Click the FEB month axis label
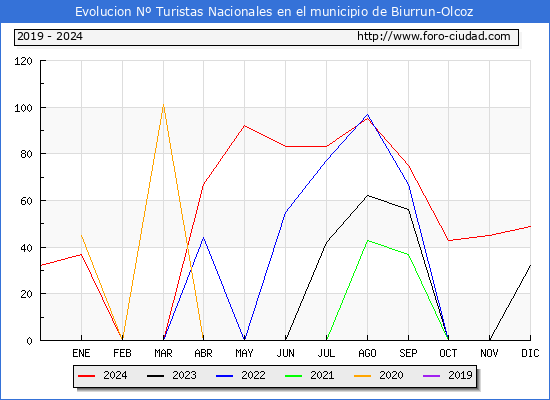The height and width of the screenshot is (400, 550). pyautogui.click(x=122, y=353)
